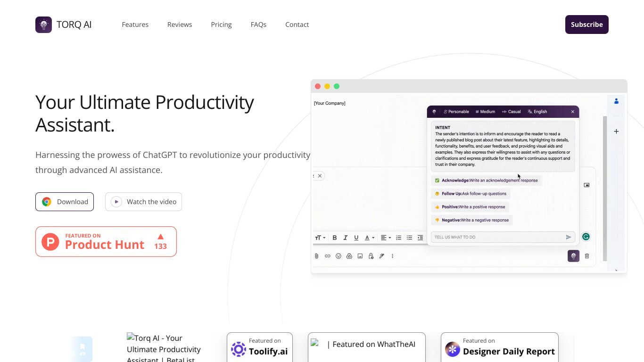Click the indent less icon

[420, 238]
